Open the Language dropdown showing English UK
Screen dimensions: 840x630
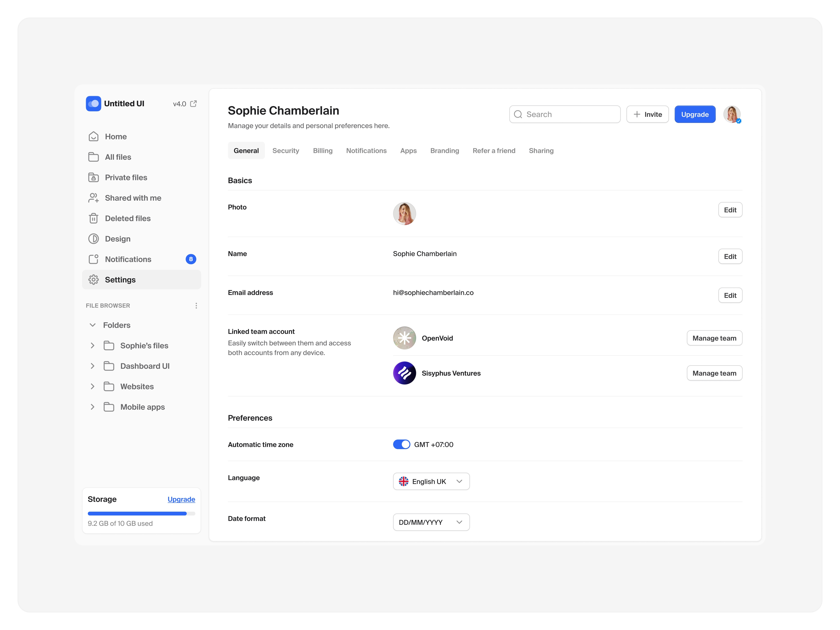pyautogui.click(x=431, y=481)
